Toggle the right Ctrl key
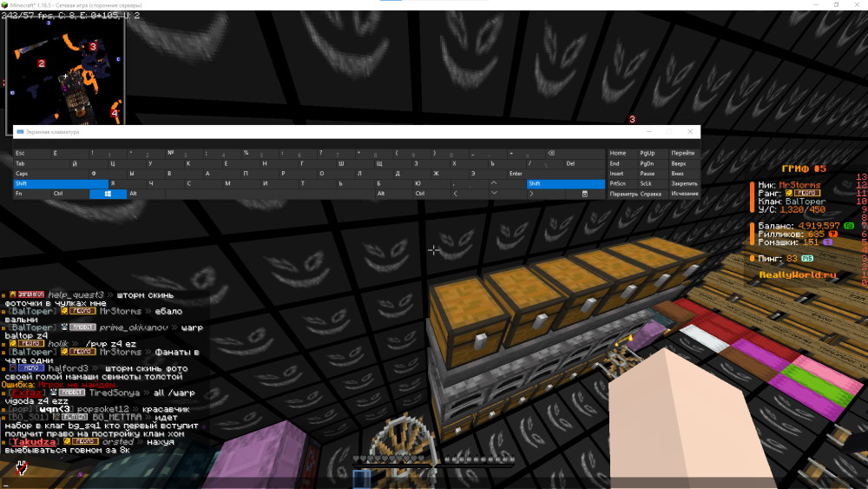 [x=431, y=194]
